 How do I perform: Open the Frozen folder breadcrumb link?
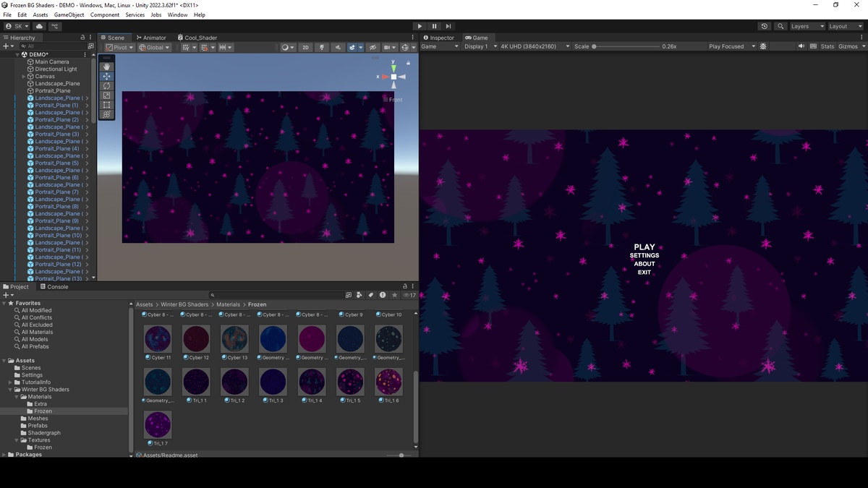point(258,304)
